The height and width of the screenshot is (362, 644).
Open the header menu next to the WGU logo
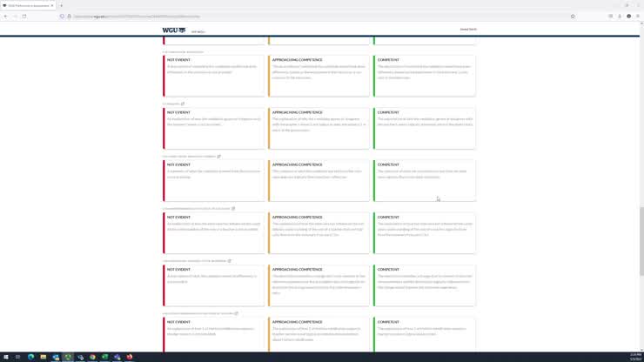click(198, 31)
